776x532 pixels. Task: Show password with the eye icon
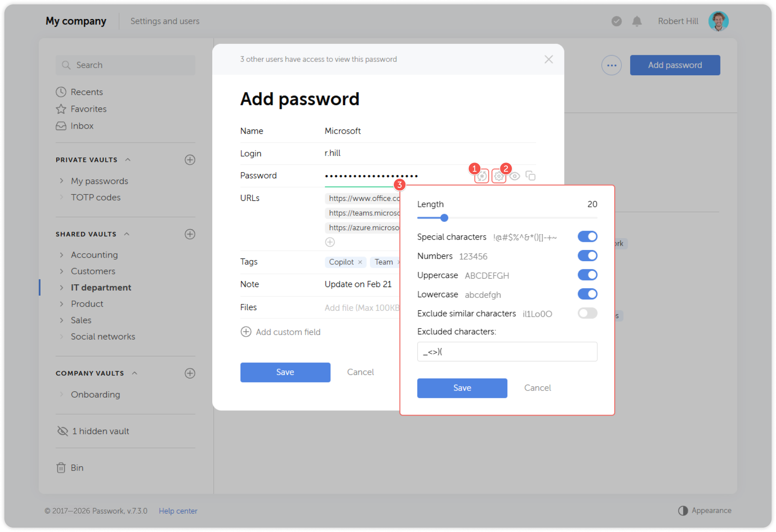(x=515, y=176)
